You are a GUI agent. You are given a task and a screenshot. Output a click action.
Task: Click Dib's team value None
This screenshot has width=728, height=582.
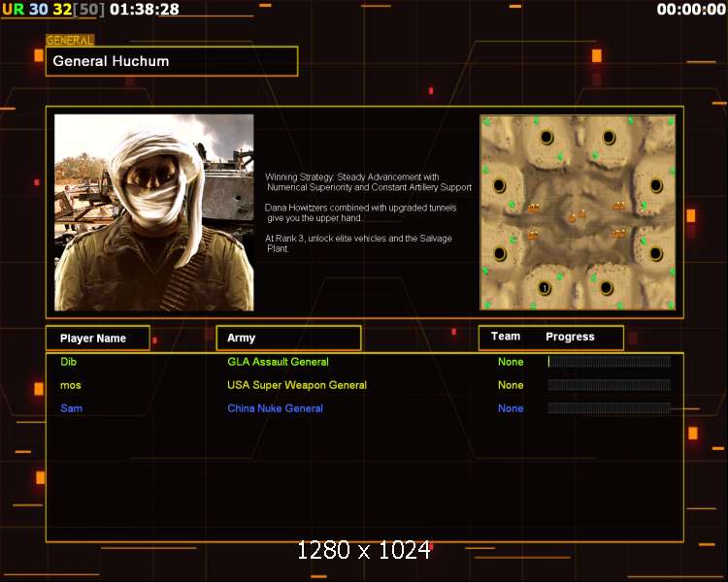pos(511,362)
